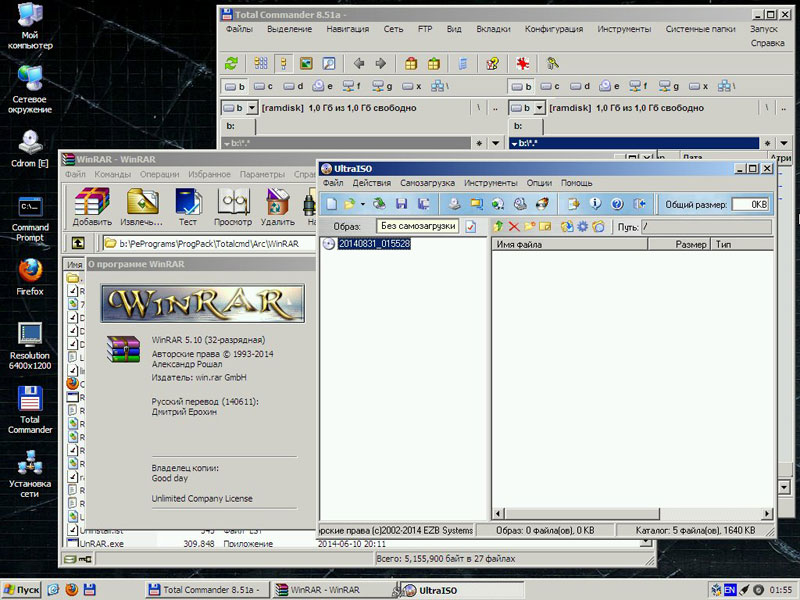Click UltraISO horizontal scrollbar left arrow
Viewport: 800px width, 600px height.
498,513
